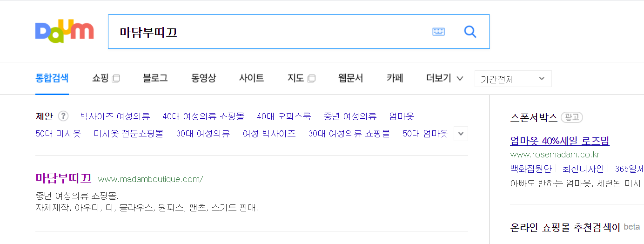The image size is (644, 244).
Task: Click suggestion 50대 엄마옷
Action: 425,134
